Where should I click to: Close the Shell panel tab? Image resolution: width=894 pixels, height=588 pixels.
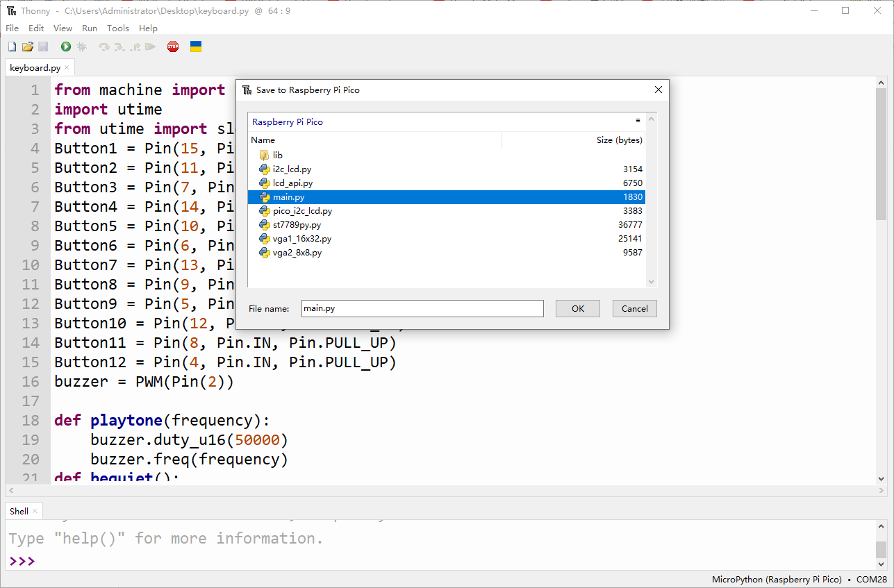[x=35, y=511]
